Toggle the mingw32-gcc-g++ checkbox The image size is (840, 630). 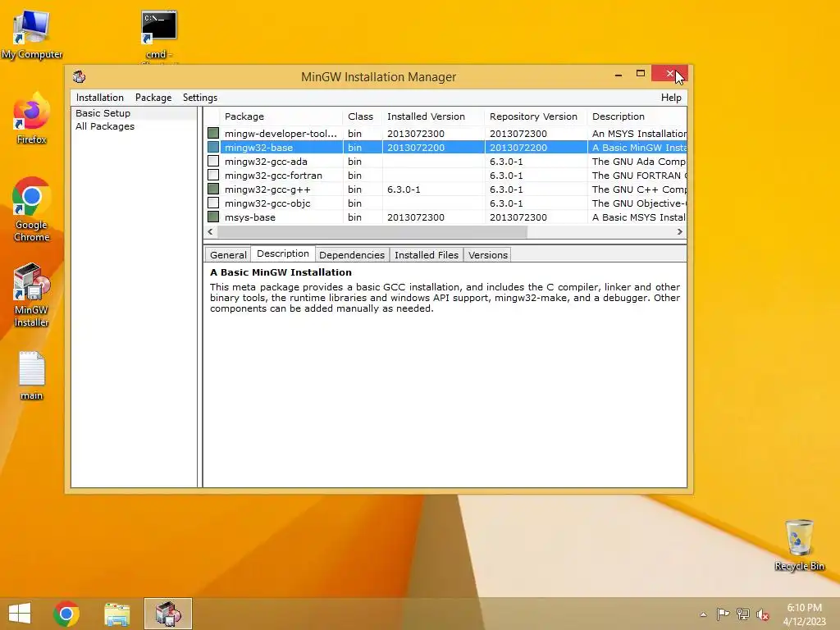(x=213, y=189)
